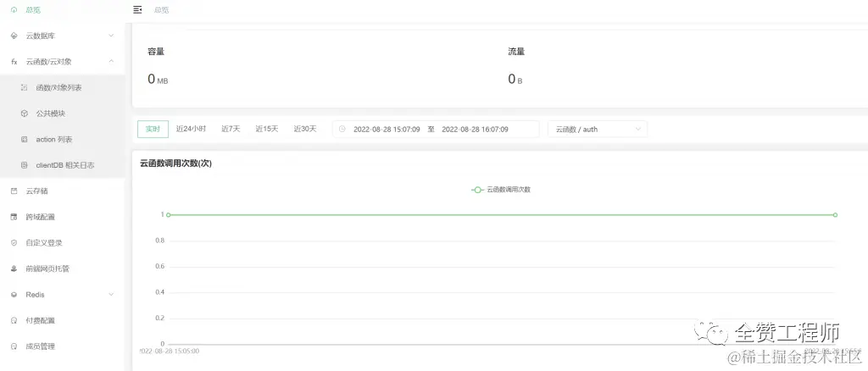Click end date 2022-08-28 16:07:09 field

coord(475,130)
